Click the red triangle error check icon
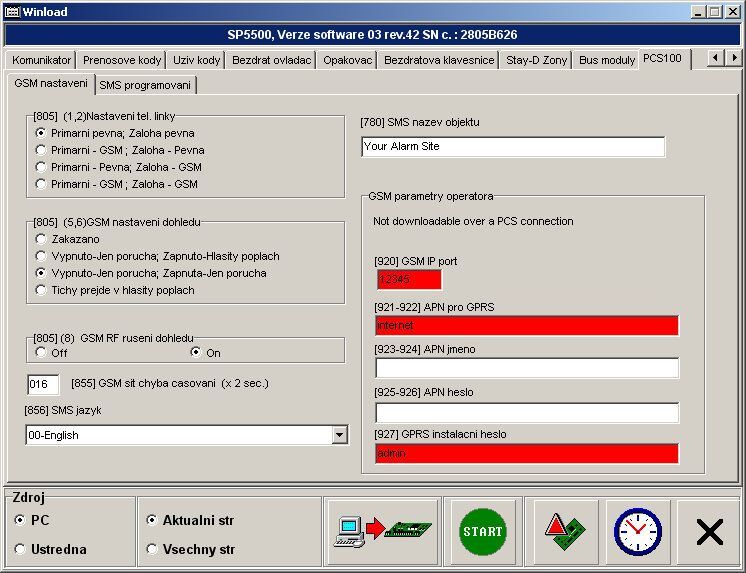The width and height of the screenshot is (746, 573). pos(565,532)
